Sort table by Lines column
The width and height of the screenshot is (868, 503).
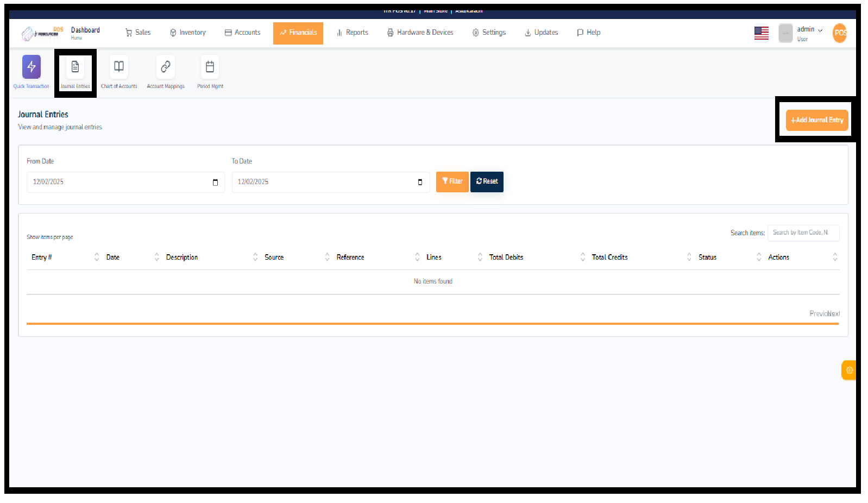(480, 257)
